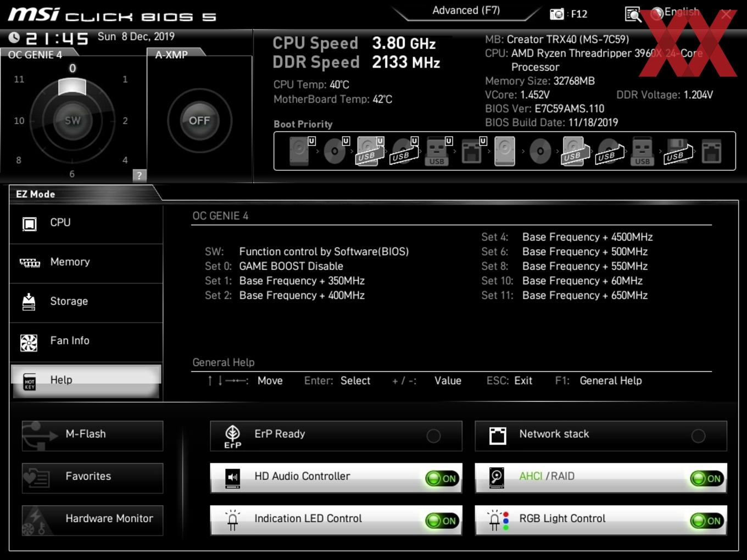The width and height of the screenshot is (747, 560).
Task: Select the legacy CD/DVD boot icon
Action: pos(540,151)
